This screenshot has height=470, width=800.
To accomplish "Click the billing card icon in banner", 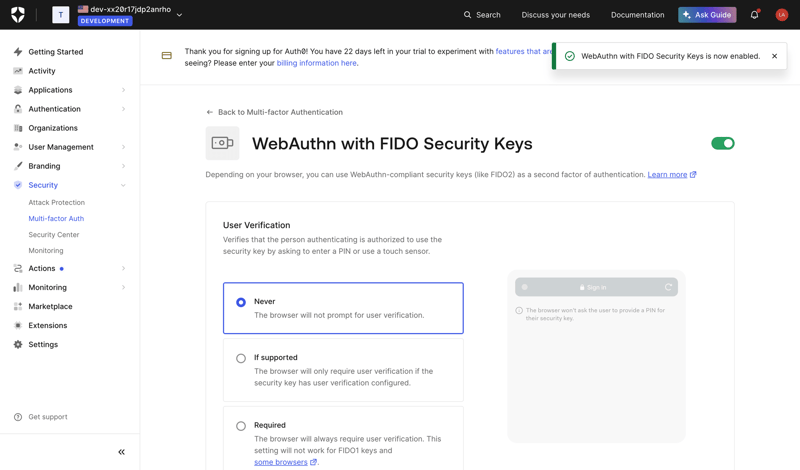I will click(167, 55).
